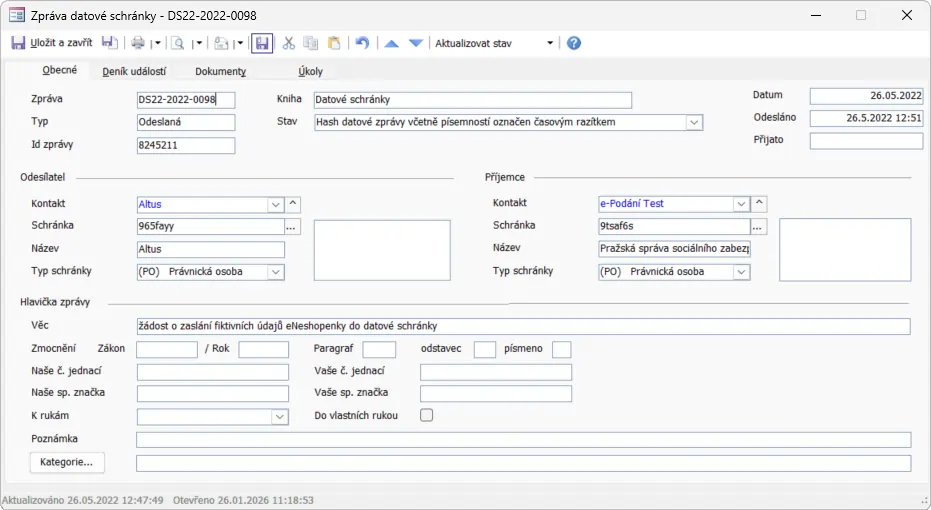This screenshot has height=510, width=931.
Task: Go to previous record with up arrow
Action: [x=392, y=43]
